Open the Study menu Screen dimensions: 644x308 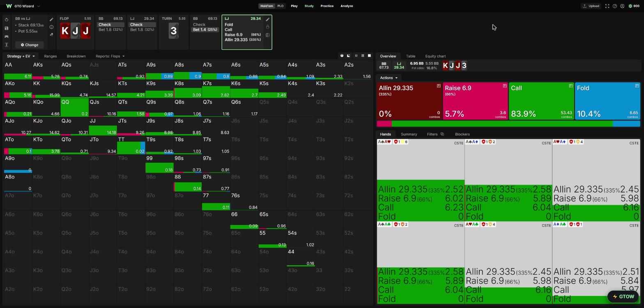(x=309, y=6)
